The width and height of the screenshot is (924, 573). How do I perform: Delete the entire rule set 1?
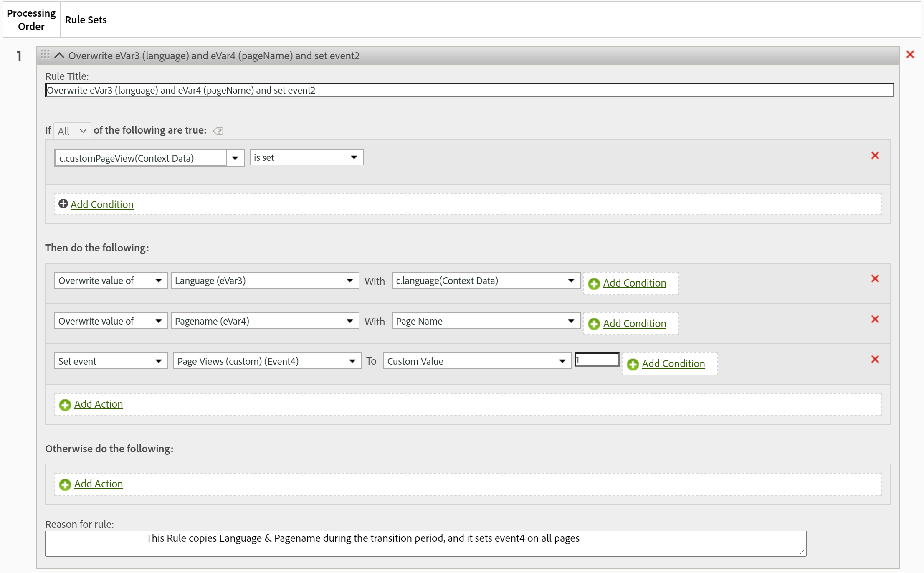click(910, 55)
